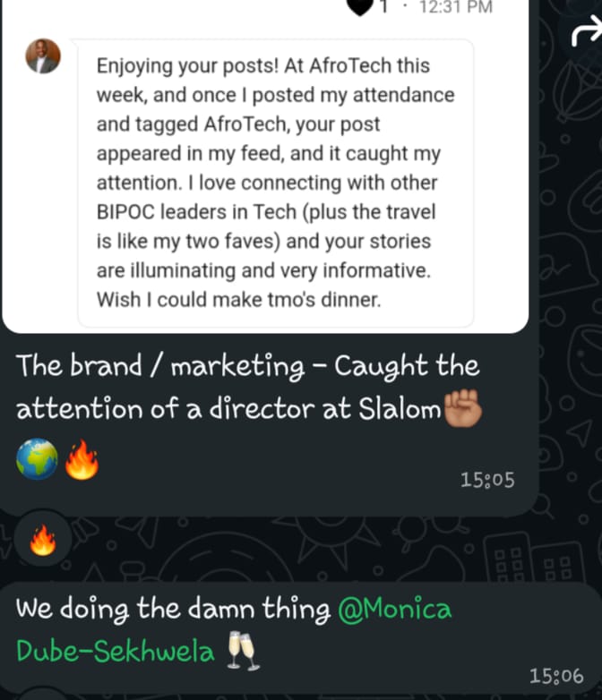Tap "attention of a director at Slalom" line

pyautogui.click(x=228, y=410)
